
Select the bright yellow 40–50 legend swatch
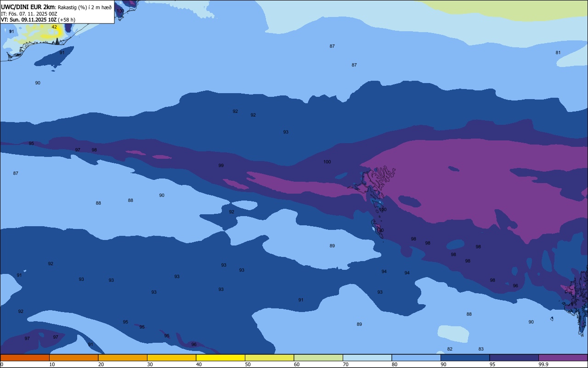coord(220,357)
